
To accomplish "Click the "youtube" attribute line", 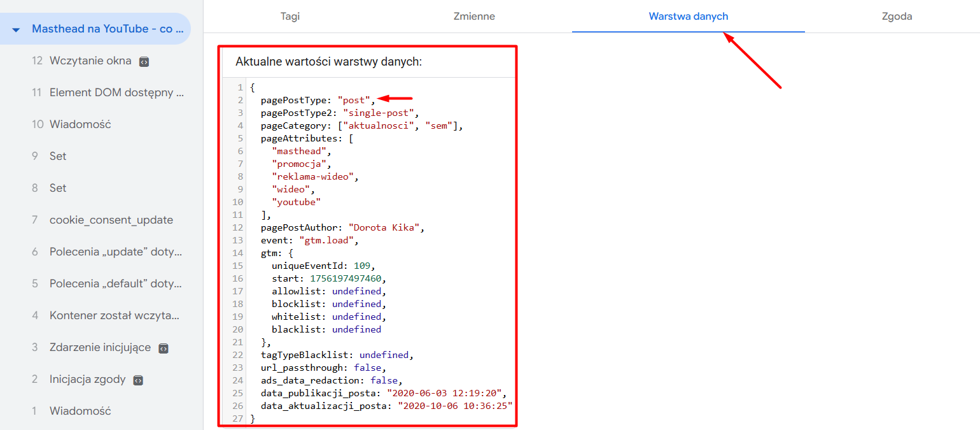I will point(295,202).
